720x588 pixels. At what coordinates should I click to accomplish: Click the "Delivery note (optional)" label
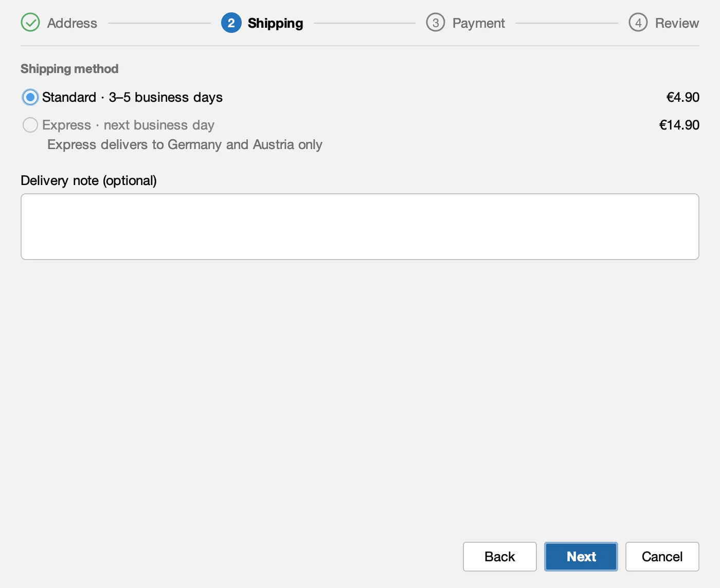[x=88, y=180]
